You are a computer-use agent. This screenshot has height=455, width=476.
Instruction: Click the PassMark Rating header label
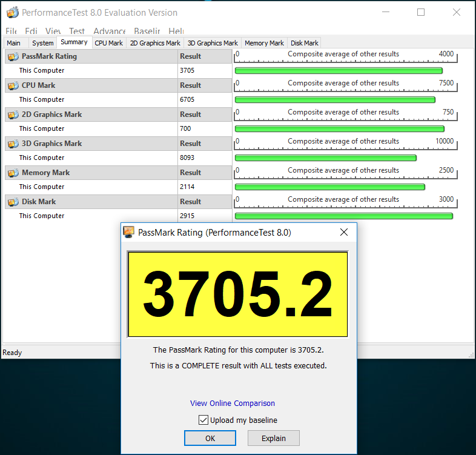[49, 56]
